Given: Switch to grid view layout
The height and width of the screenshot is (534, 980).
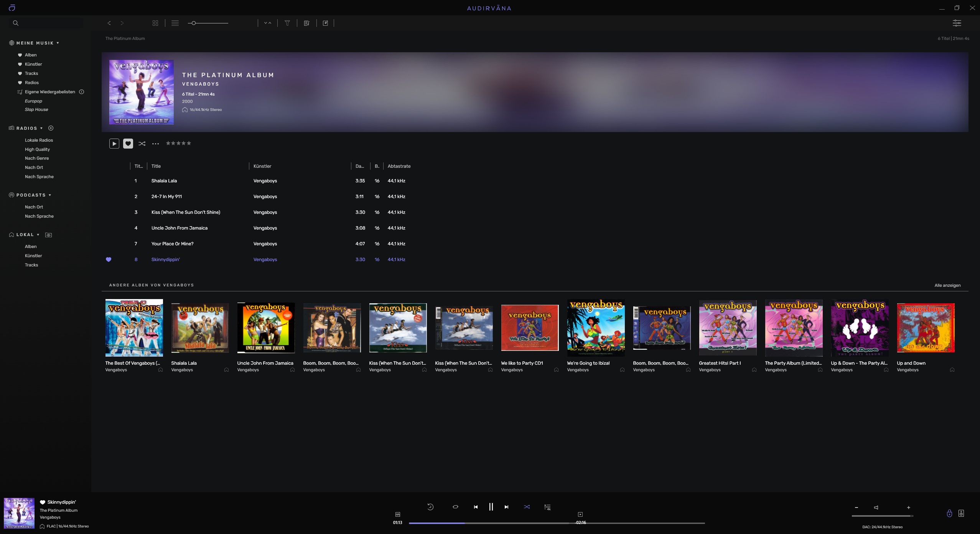Looking at the screenshot, I should click(x=155, y=23).
